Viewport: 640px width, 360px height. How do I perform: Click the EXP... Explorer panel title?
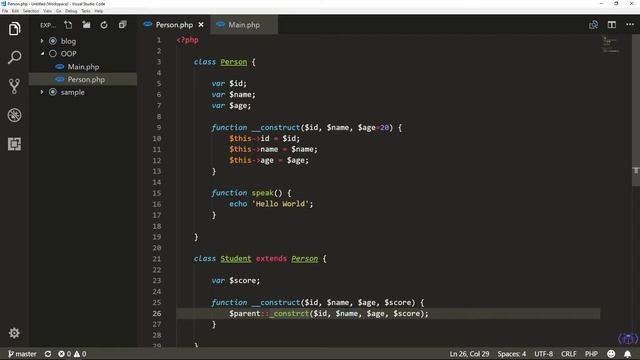(48, 25)
